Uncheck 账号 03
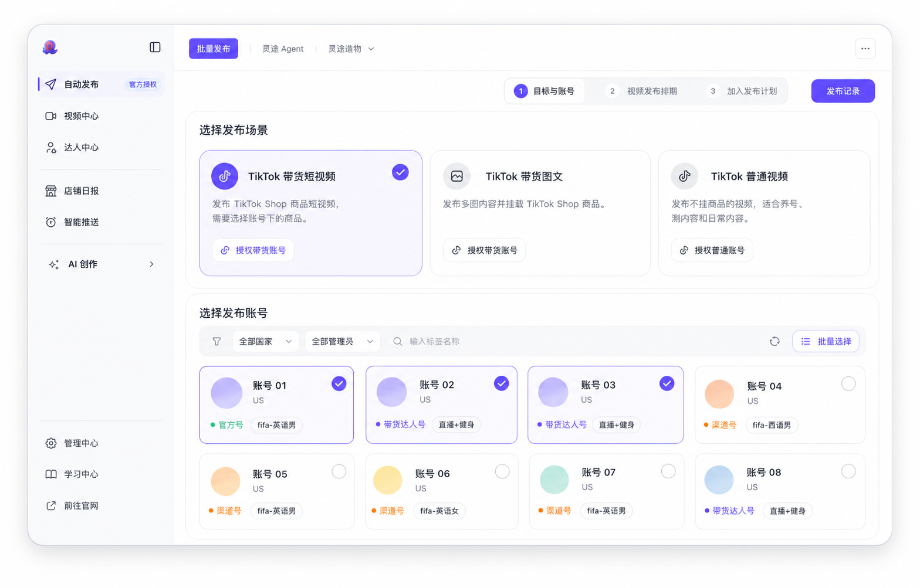This screenshot has height=588, width=920. click(x=667, y=383)
